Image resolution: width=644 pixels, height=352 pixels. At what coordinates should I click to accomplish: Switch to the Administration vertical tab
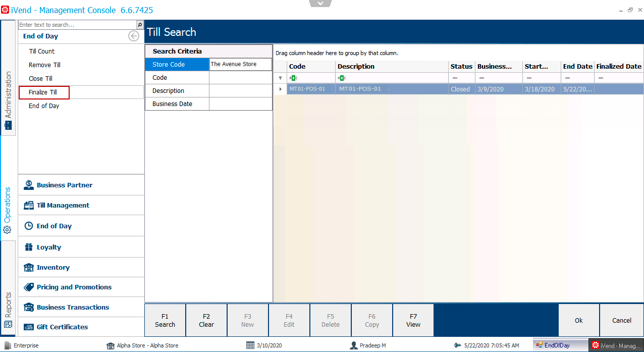(x=8, y=78)
